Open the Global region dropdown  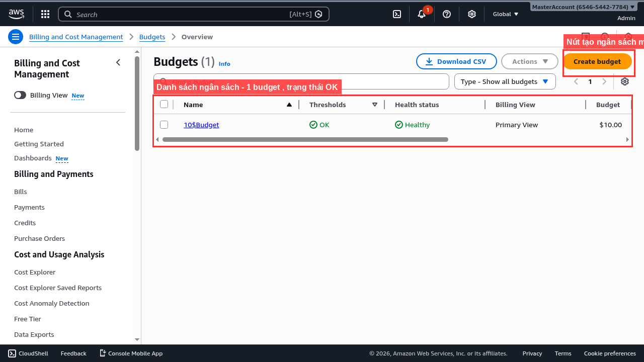click(x=506, y=14)
